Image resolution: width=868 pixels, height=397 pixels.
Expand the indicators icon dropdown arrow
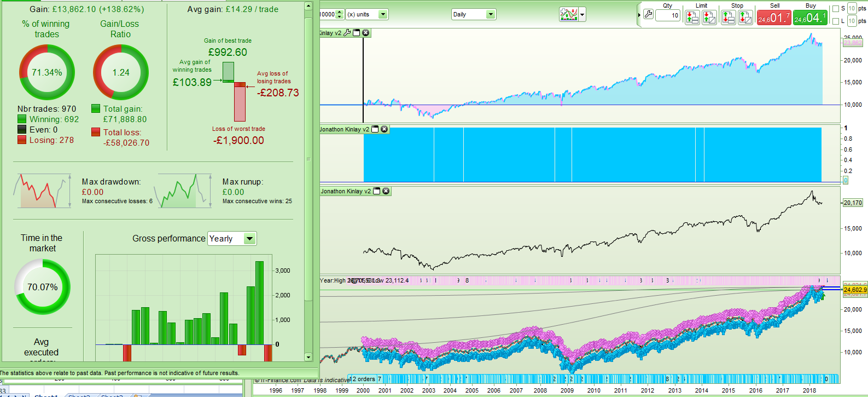[x=582, y=15]
